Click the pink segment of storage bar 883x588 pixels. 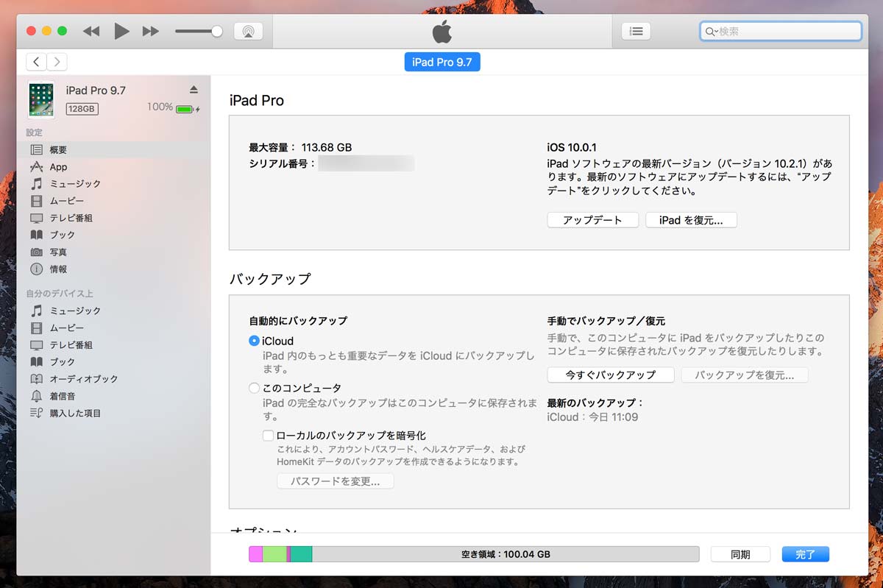pyautogui.click(x=255, y=554)
